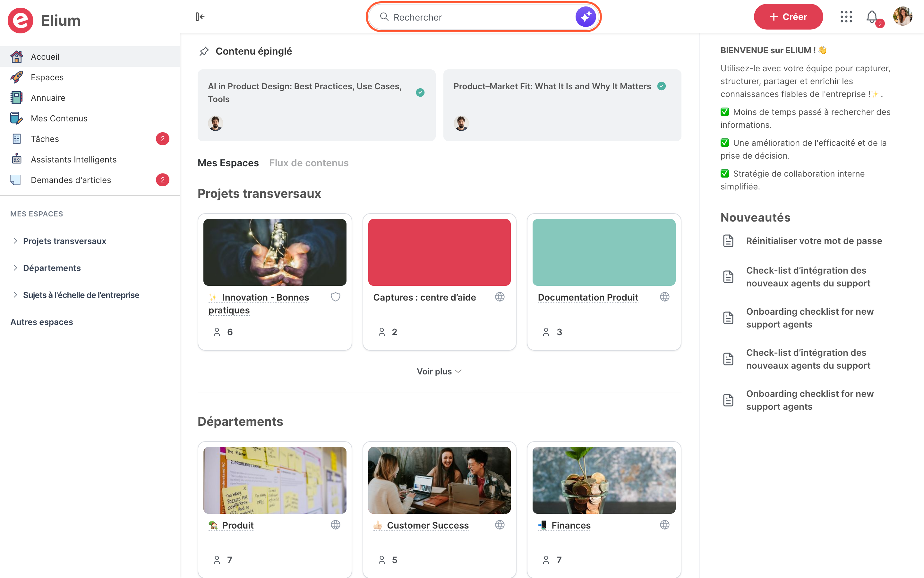
Task: Expand Départements in the sidebar tree
Action: coord(15,268)
